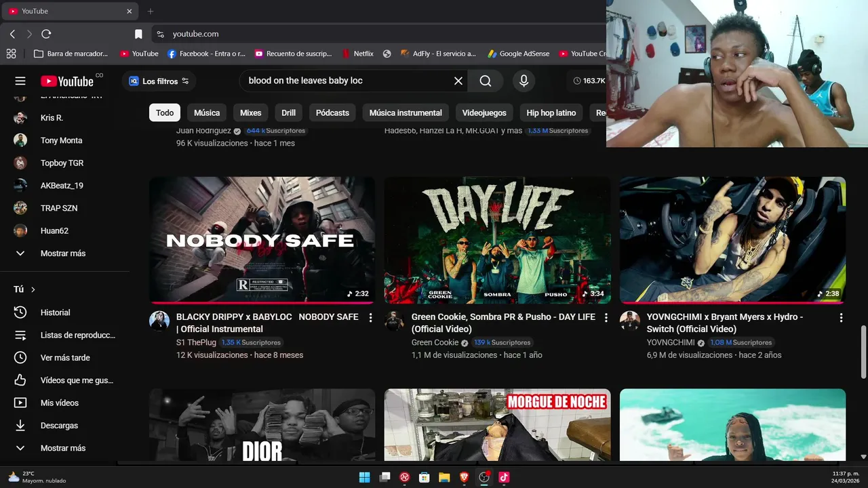868x488 pixels.
Task: Open Vídeos que me gustan
Action: click(x=64, y=380)
